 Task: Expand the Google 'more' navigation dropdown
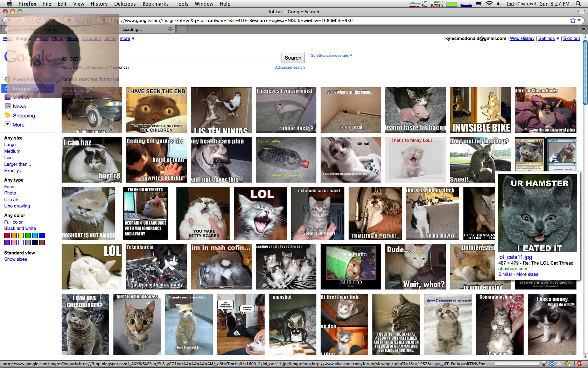tap(127, 39)
